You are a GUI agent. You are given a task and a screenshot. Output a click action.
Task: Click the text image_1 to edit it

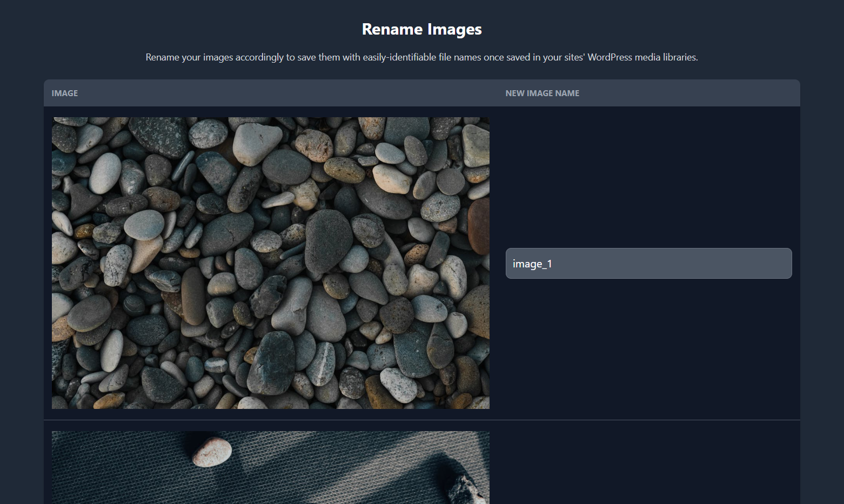click(532, 264)
